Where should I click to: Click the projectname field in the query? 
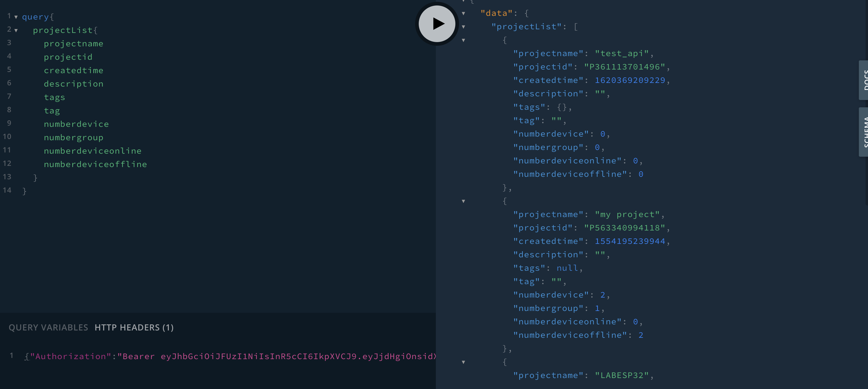74,44
